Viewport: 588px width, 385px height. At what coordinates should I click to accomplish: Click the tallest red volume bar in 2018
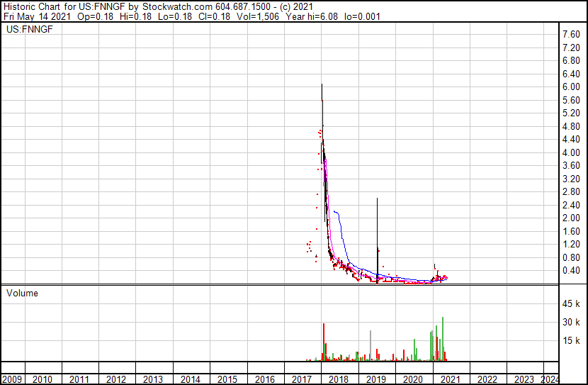point(324,342)
